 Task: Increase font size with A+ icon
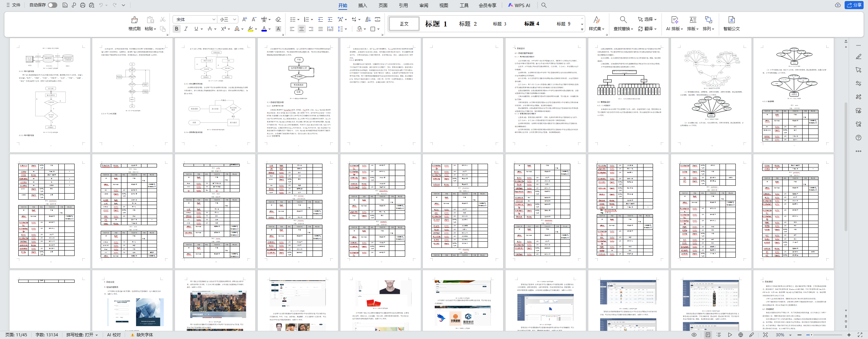pos(244,19)
